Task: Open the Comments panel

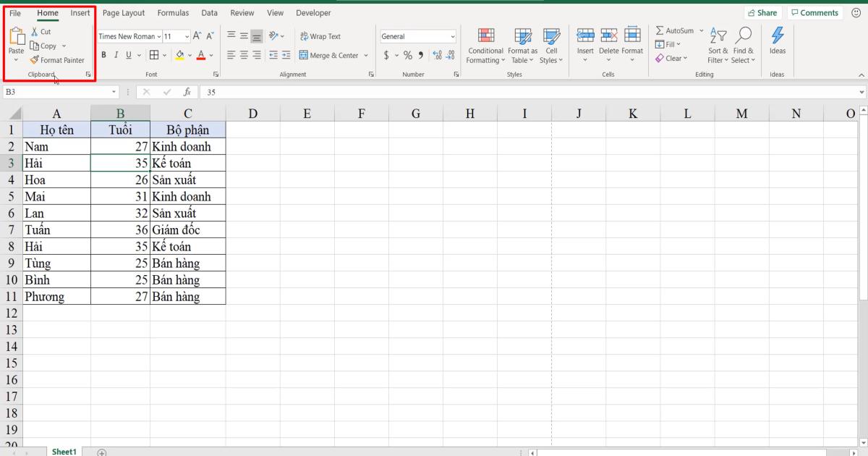Action: 814,12
